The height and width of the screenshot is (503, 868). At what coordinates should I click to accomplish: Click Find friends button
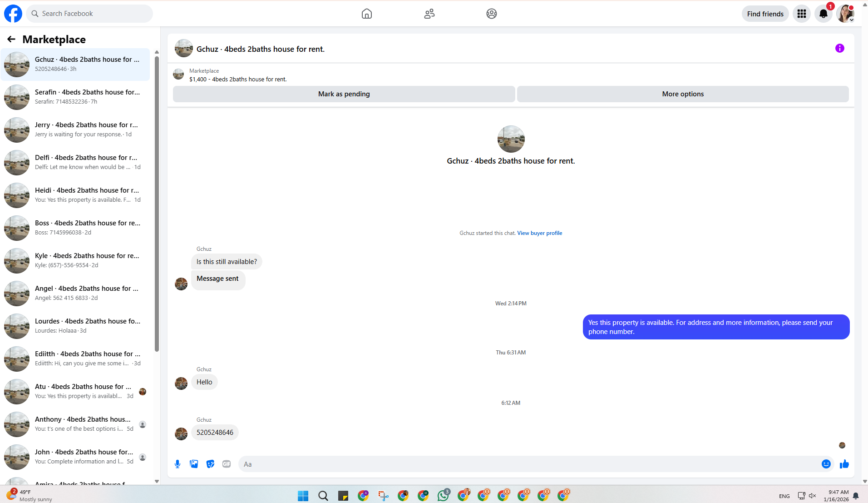(x=765, y=14)
